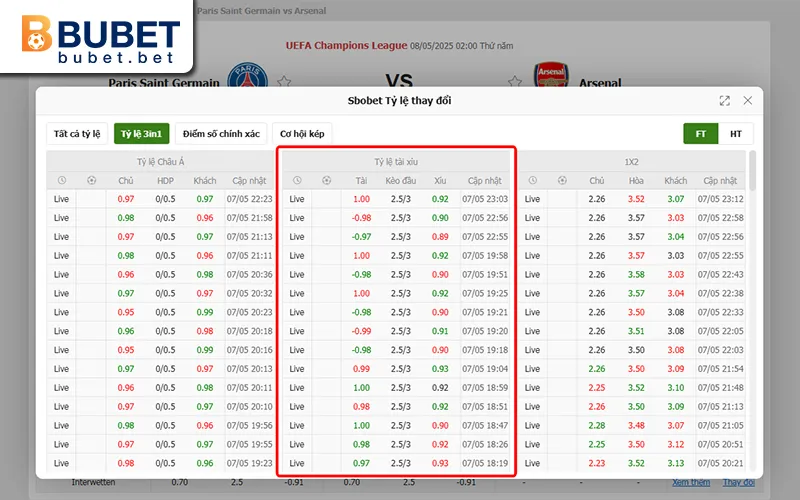Click Hòa odds 3.58 in the 07/05 22:43 row
Viewport: 800px width, 500px height.
tap(636, 274)
